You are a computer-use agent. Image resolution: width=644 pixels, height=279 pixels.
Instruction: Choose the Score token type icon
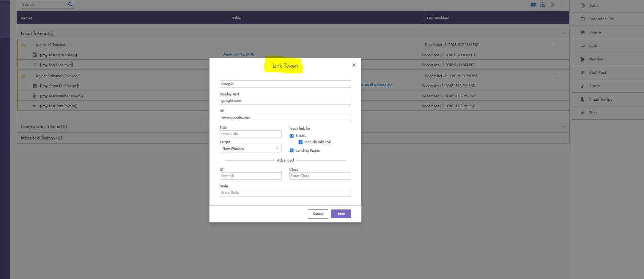pos(583,86)
